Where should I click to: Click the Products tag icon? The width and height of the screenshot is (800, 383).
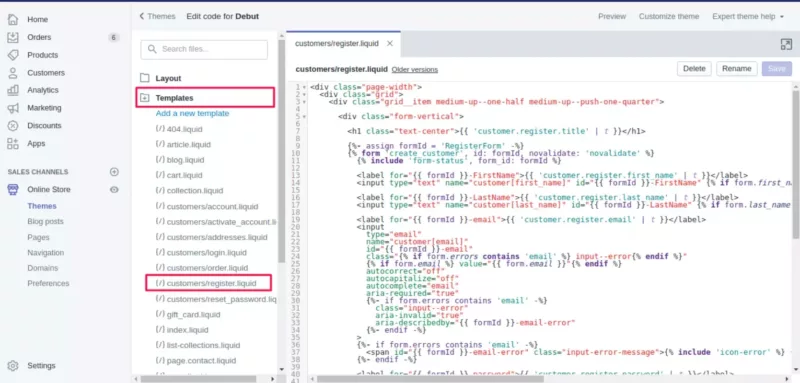pos(13,55)
